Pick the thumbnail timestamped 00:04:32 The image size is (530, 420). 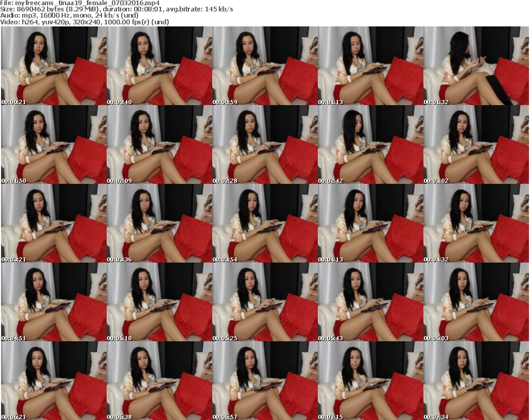coord(476,223)
